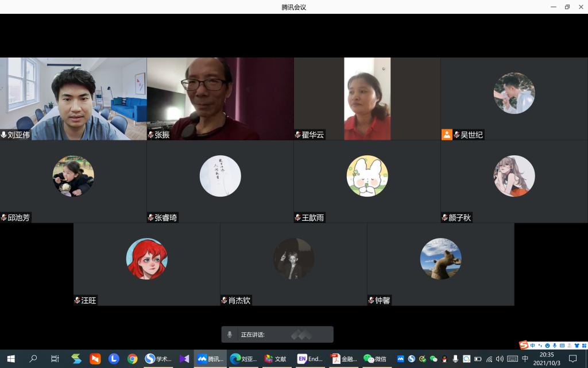Click the Sogou input method logo
588x368 pixels.
pyautogui.click(x=524, y=345)
